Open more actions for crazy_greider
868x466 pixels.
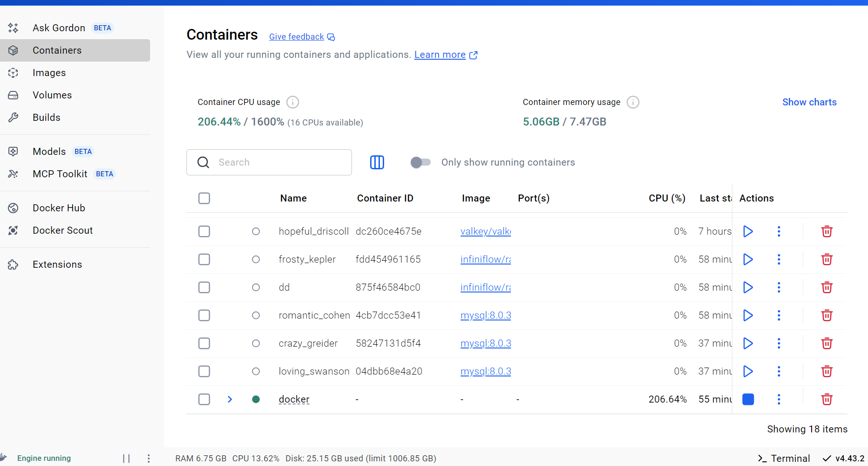(778, 343)
